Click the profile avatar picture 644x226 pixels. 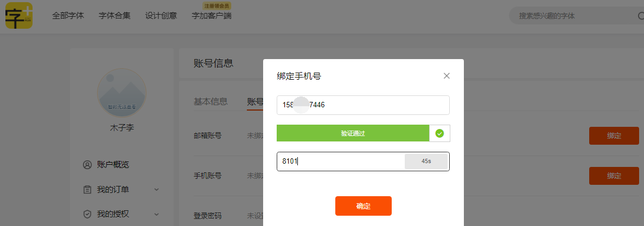click(x=122, y=93)
